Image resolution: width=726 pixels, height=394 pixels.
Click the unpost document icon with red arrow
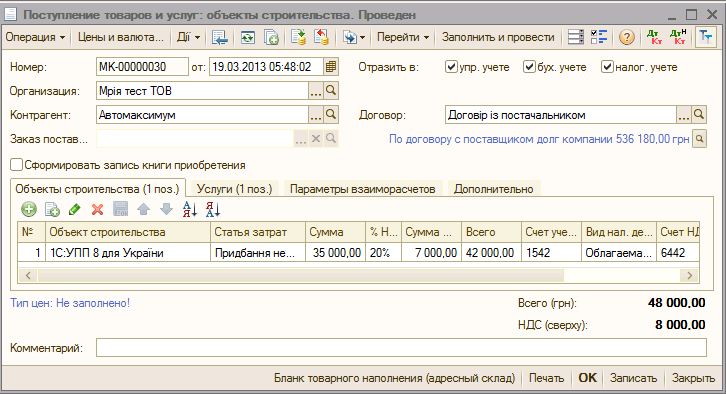(322, 37)
